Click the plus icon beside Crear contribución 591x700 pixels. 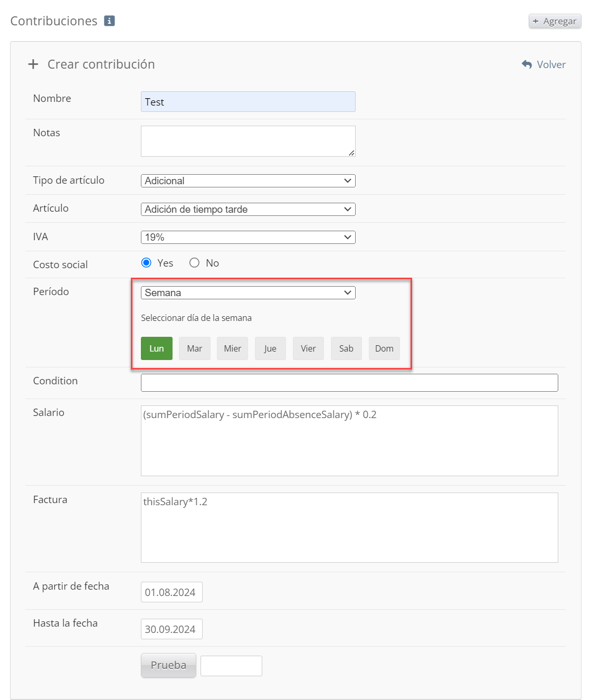33,64
